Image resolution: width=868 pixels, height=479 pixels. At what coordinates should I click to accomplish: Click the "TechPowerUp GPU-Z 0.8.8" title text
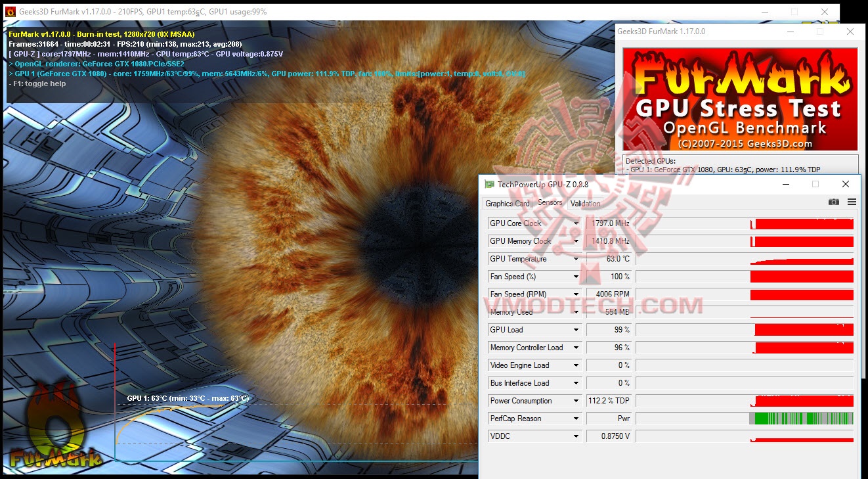coord(543,185)
